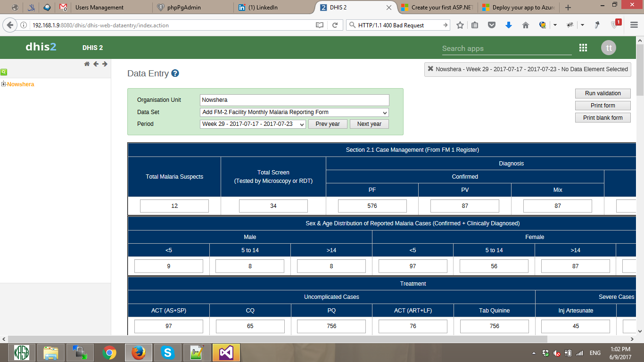Open Visual Studio from the taskbar
The height and width of the screenshot is (362, 644).
(226, 353)
